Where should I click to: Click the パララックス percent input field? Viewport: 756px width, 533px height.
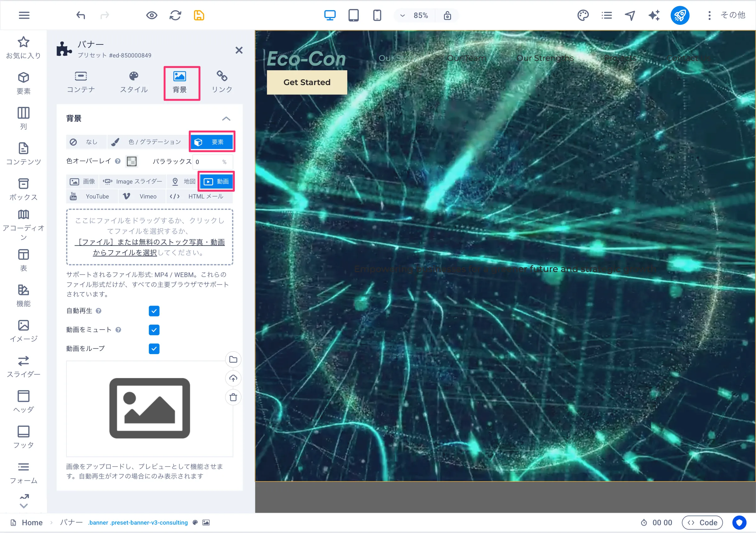coord(212,162)
